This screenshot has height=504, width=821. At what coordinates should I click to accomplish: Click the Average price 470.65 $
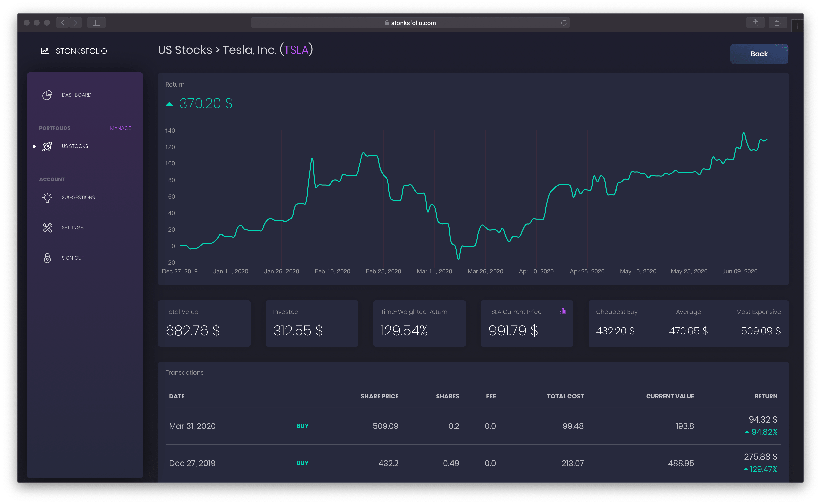[x=688, y=331]
